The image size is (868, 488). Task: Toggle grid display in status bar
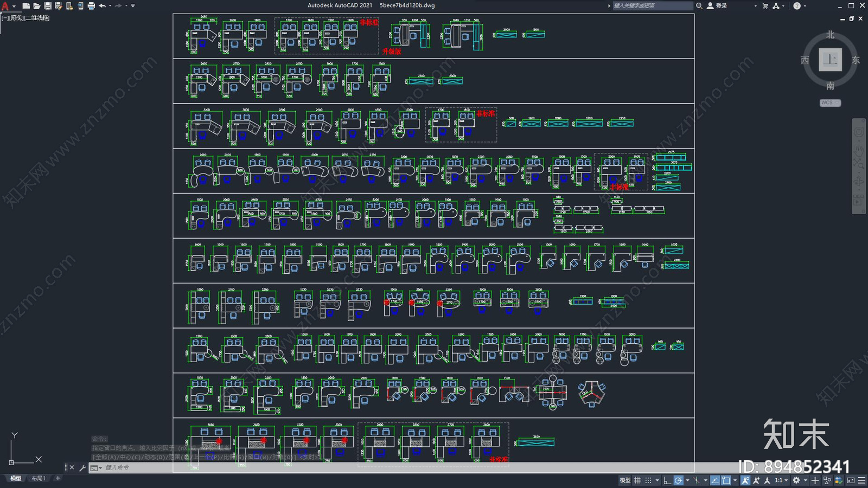[637, 480]
